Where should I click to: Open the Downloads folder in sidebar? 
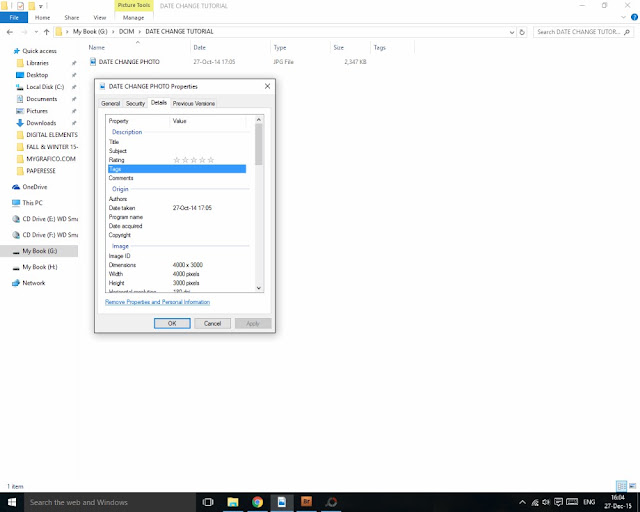(x=41, y=123)
